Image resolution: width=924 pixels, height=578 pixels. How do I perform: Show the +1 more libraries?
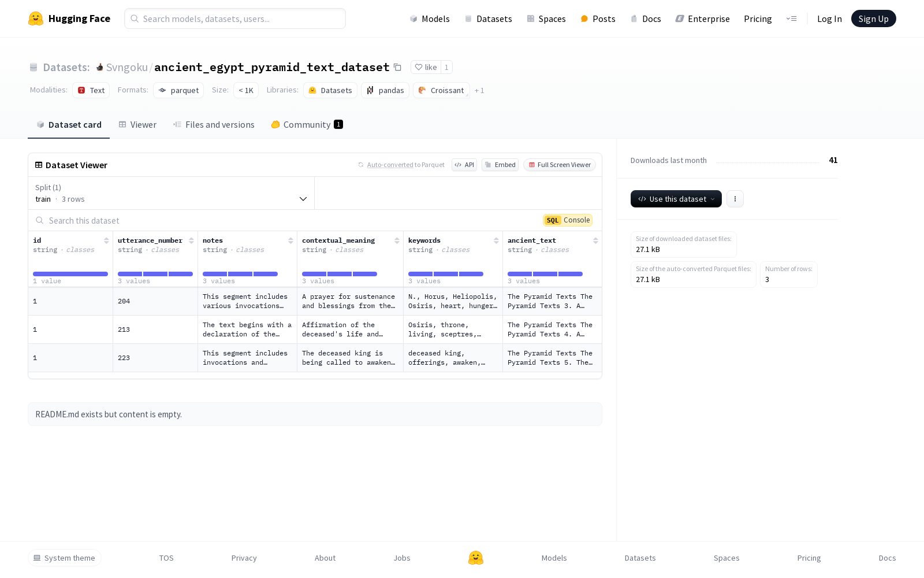click(x=479, y=90)
